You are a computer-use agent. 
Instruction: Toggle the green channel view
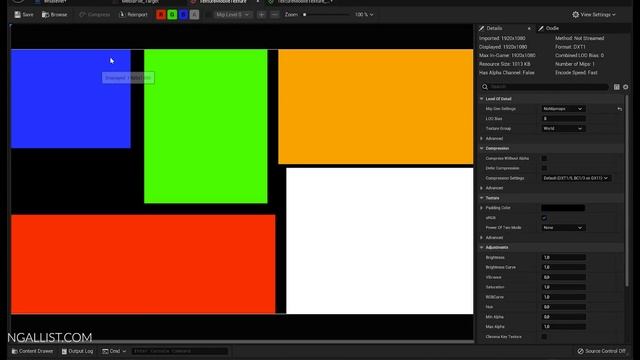coord(172,15)
